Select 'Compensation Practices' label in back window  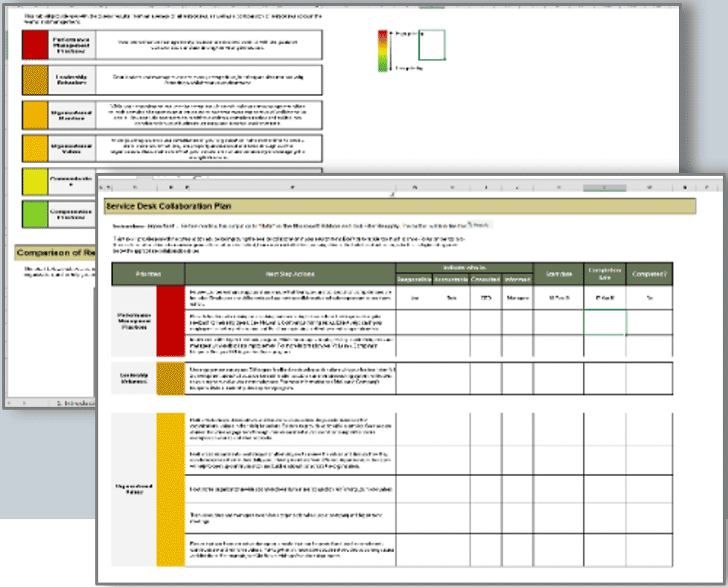pyautogui.click(x=71, y=215)
